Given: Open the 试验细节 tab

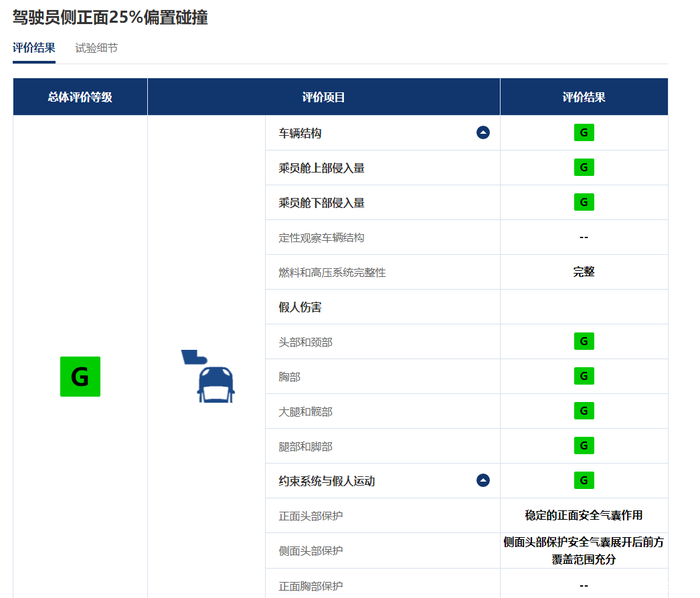Looking at the screenshot, I should [x=96, y=48].
